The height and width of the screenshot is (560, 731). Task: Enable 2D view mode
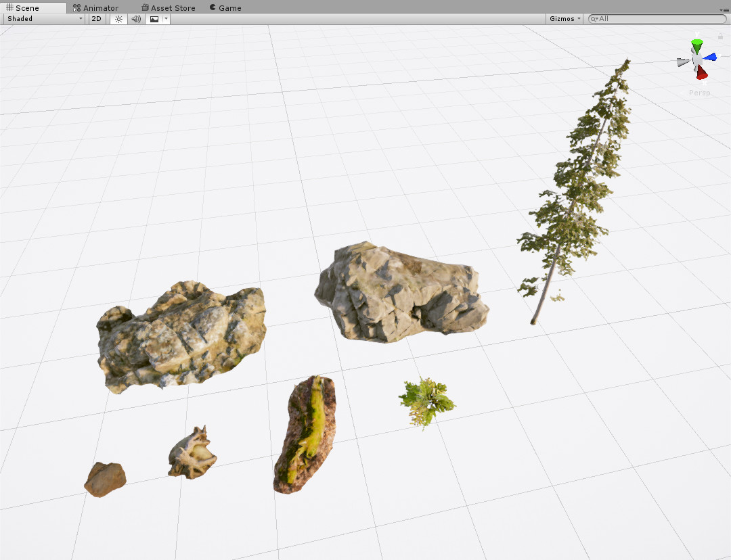coord(95,18)
